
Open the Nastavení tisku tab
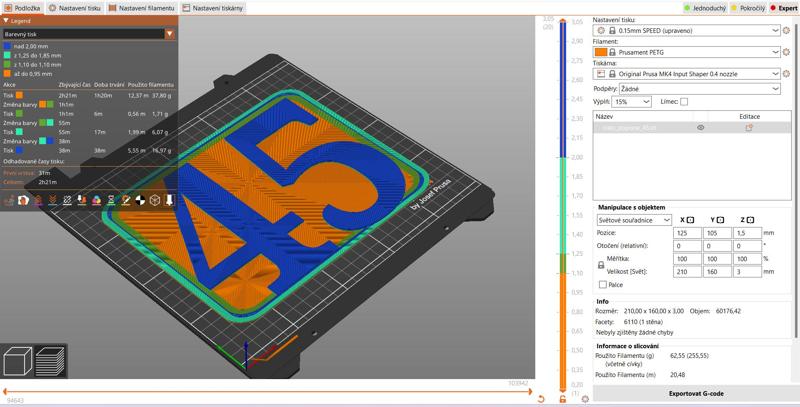click(x=75, y=7)
